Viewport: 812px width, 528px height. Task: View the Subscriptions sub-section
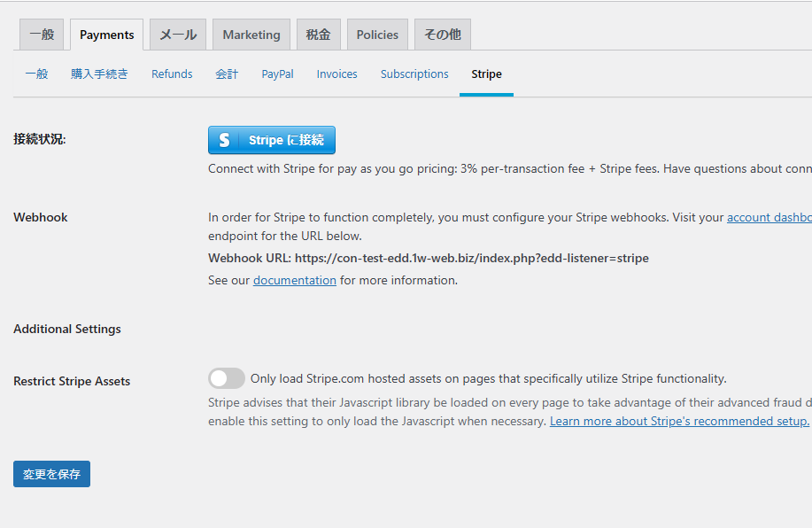414,74
